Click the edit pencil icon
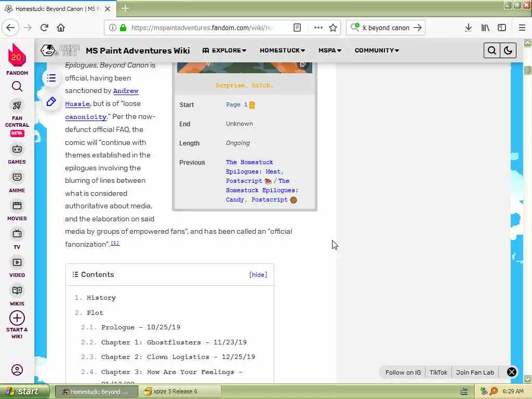532x399 pixels. click(51, 101)
